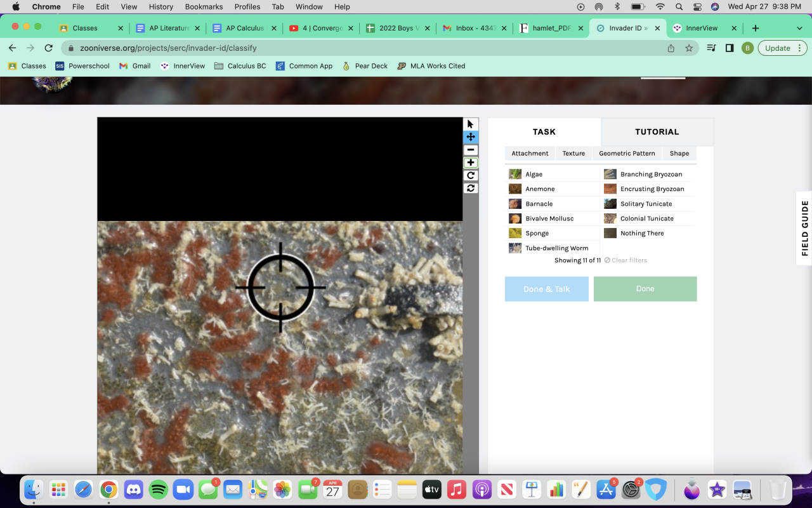812x508 pixels.
Task: Rotate the subject image
Action: 470,175
